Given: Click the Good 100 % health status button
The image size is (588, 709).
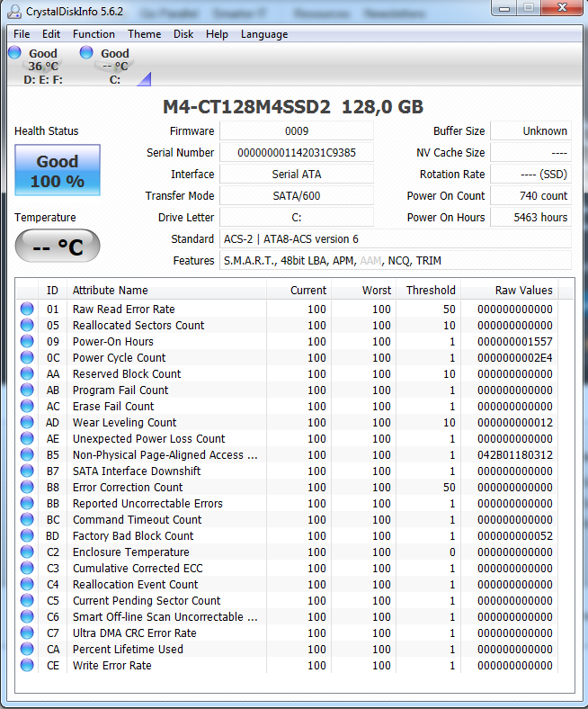Looking at the screenshot, I should click(x=58, y=170).
